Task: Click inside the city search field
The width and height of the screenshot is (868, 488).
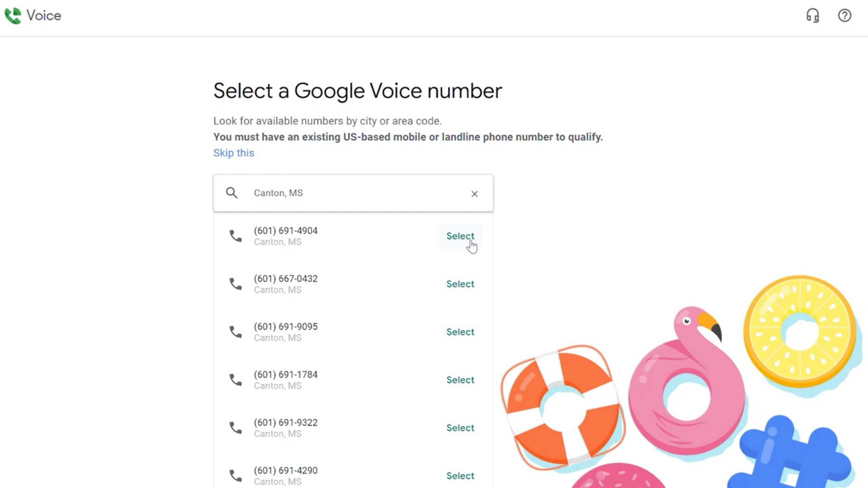Action: point(353,193)
